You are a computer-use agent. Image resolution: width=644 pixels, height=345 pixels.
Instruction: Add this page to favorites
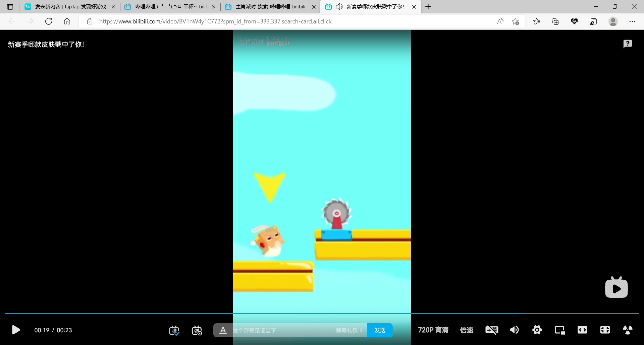[x=516, y=21]
